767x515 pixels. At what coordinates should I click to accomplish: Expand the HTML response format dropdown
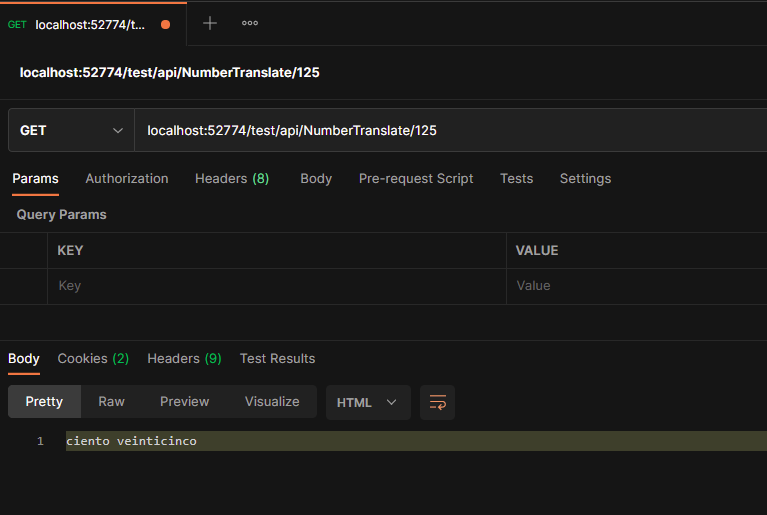tap(367, 402)
